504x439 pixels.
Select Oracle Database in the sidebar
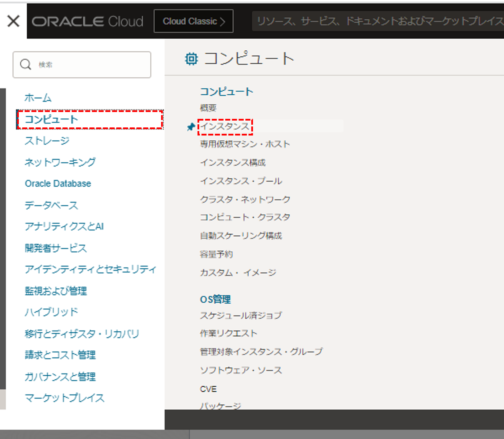point(57,183)
